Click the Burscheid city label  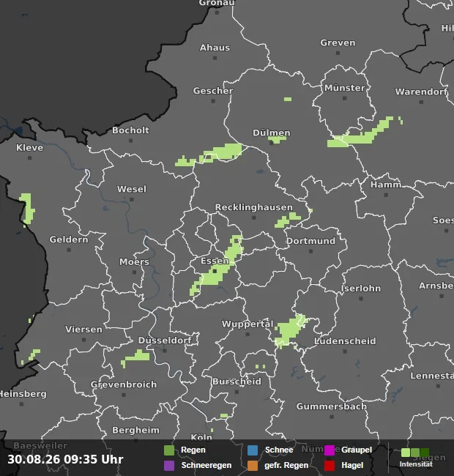237,382
